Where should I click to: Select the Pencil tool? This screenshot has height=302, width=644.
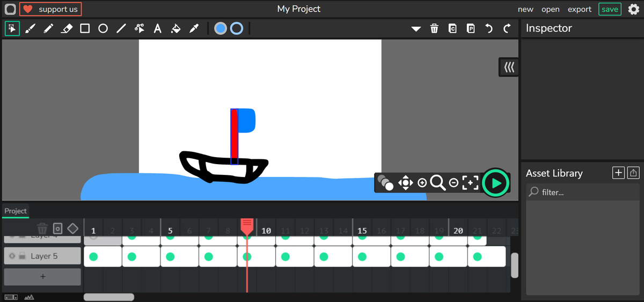coord(48,28)
